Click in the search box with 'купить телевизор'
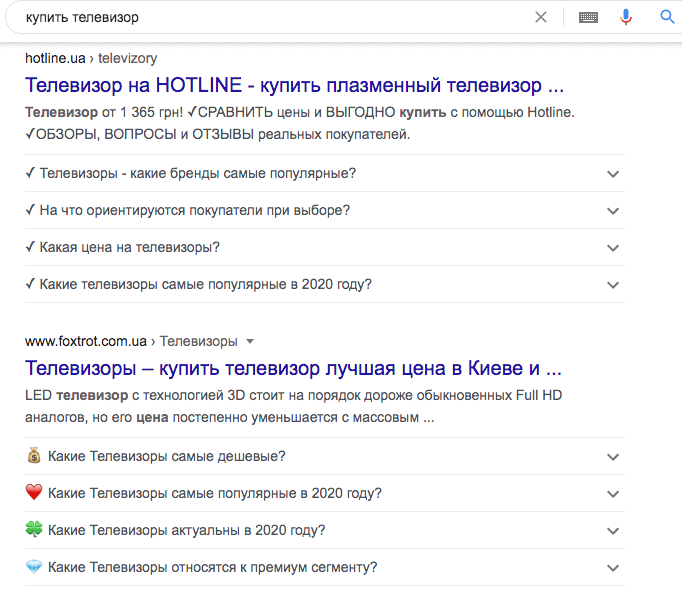The height and width of the screenshot is (601, 682). (270, 17)
